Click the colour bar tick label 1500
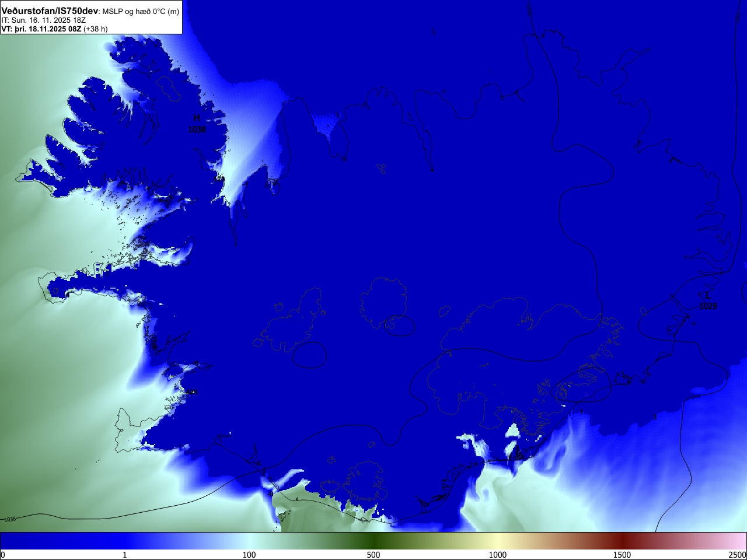The image size is (747, 560). coord(622,555)
